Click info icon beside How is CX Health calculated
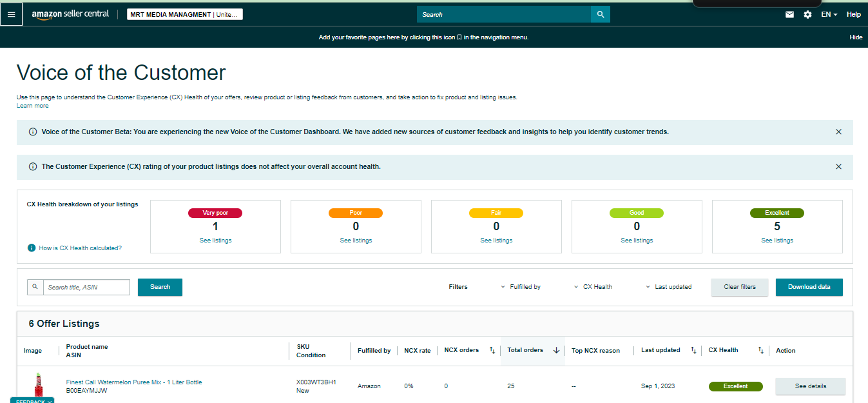Image resolution: width=868 pixels, height=403 pixels. coord(32,248)
